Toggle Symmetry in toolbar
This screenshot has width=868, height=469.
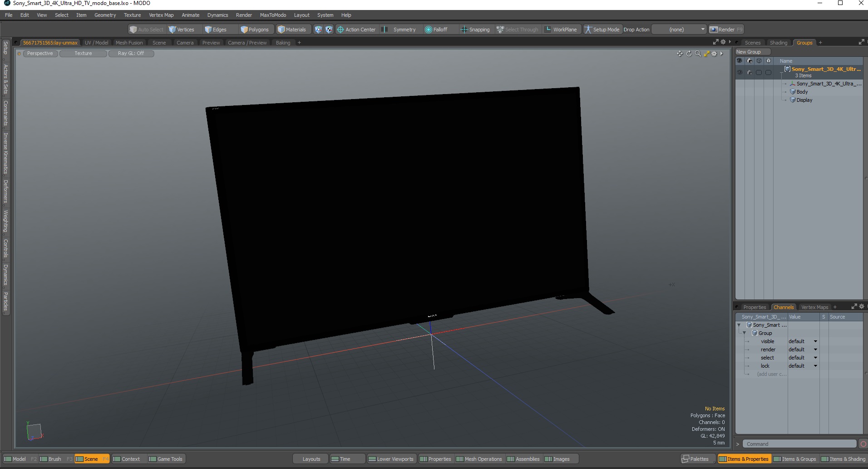399,30
